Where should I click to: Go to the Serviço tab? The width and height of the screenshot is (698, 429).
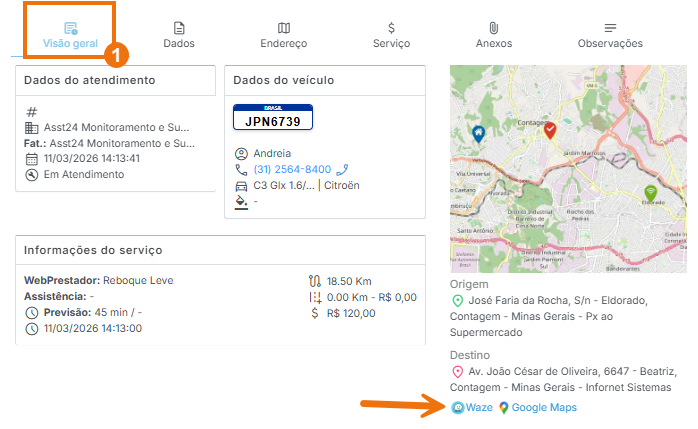pyautogui.click(x=391, y=34)
